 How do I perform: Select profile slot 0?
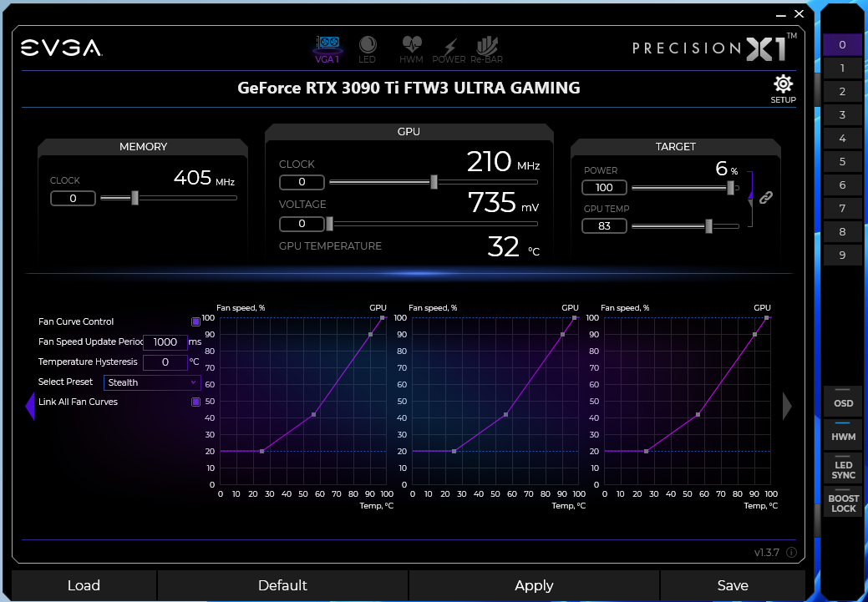(x=842, y=45)
